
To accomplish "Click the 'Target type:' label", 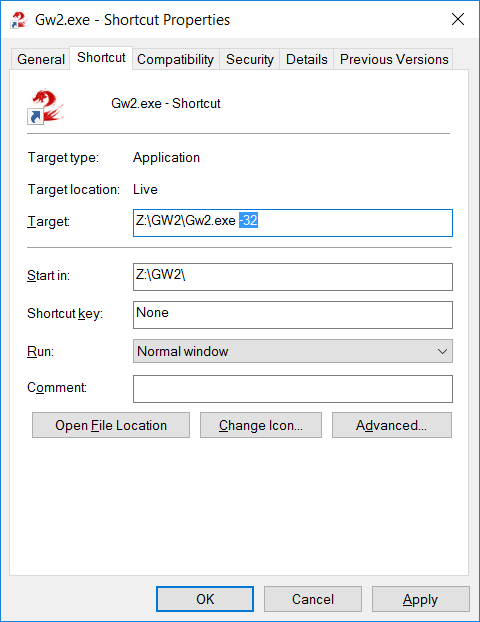I will (63, 158).
